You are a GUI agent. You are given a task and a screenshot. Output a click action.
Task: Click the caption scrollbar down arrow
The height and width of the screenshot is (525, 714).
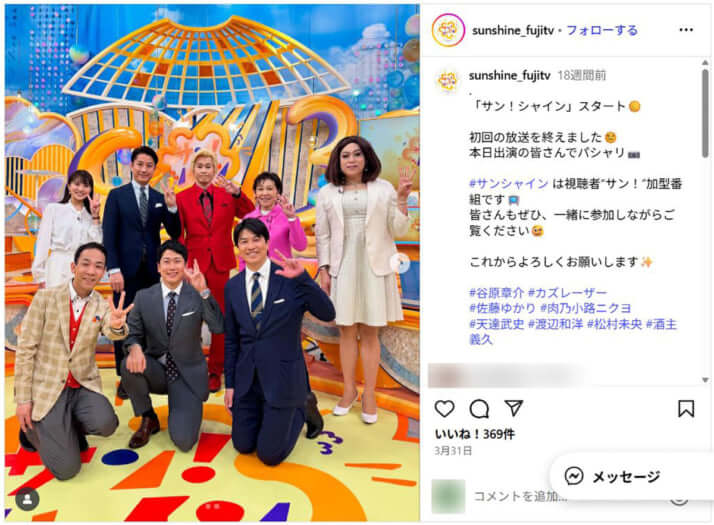click(705, 380)
